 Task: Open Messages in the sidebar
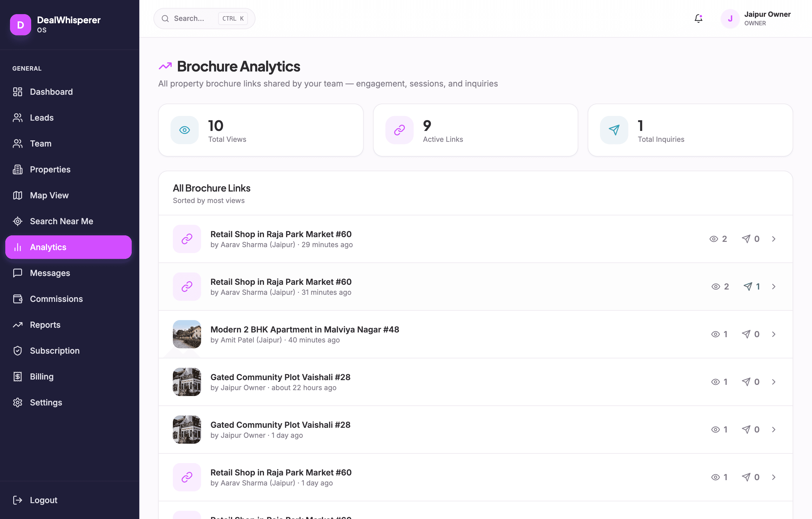(x=68, y=273)
